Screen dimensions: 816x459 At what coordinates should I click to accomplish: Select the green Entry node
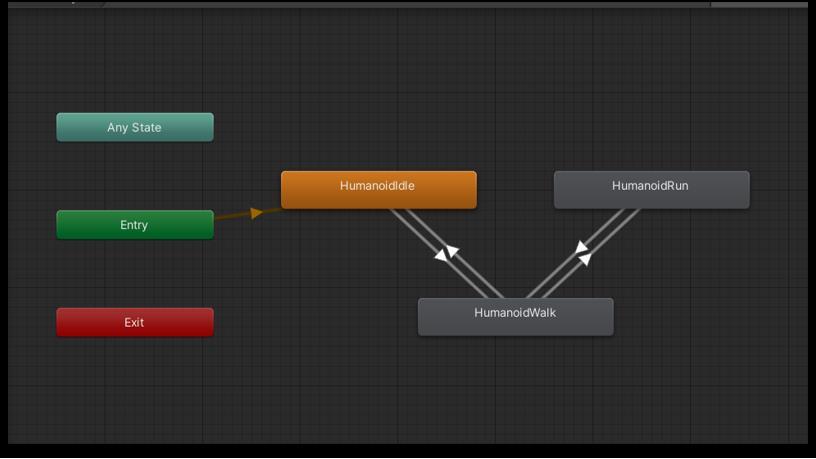click(134, 225)
